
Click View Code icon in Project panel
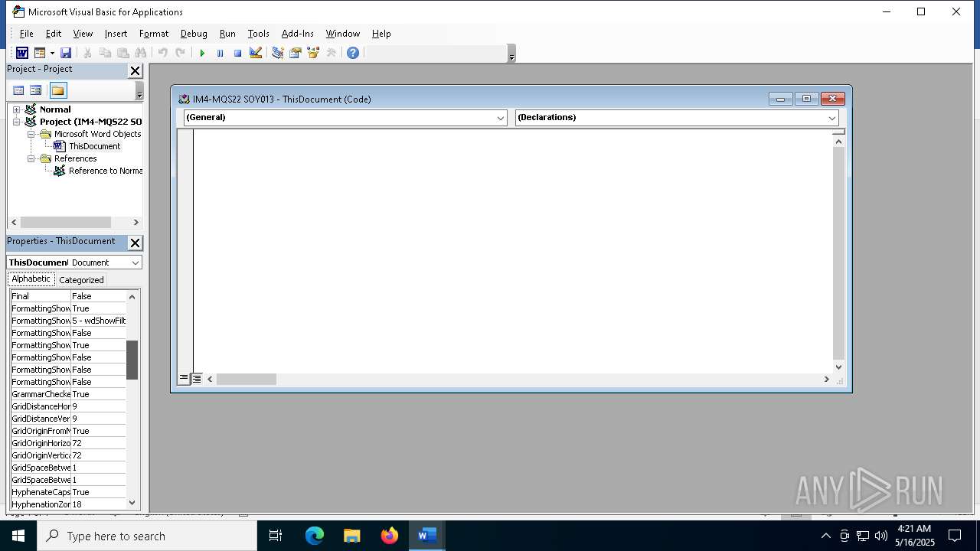pyautogui.click(x=18, y=90)
